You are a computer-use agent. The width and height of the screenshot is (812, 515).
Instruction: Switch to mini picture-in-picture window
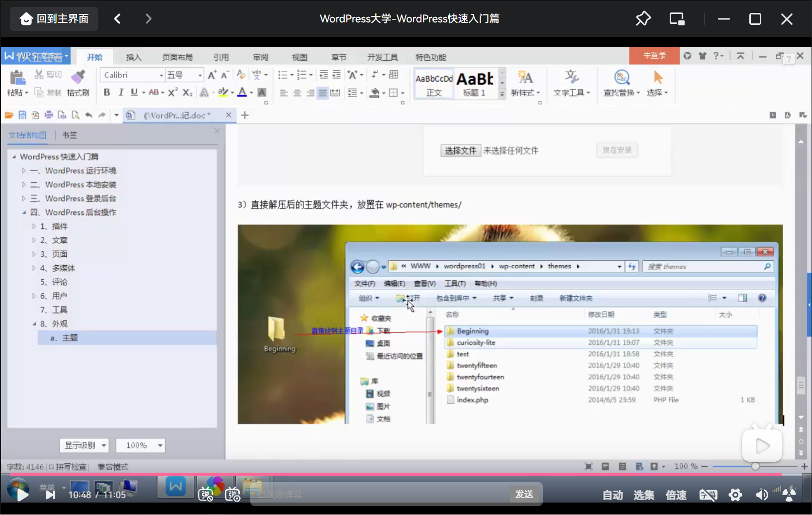coord(677,19)
